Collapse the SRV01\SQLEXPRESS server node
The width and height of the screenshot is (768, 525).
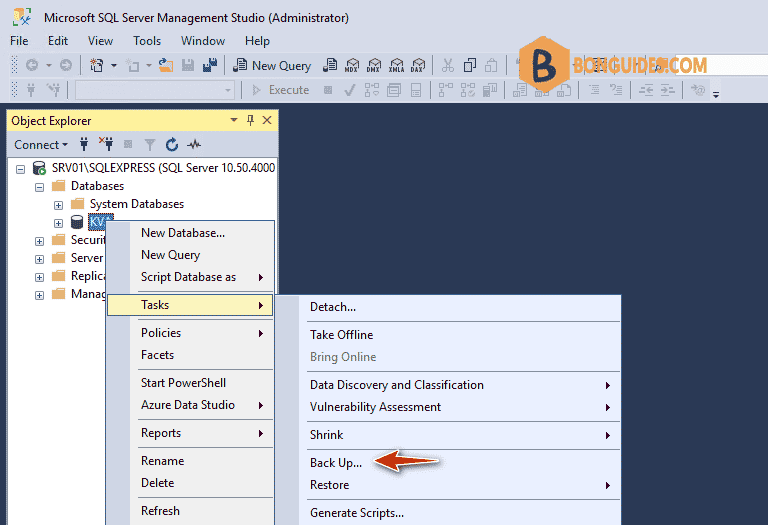click(x=21, y=169)
